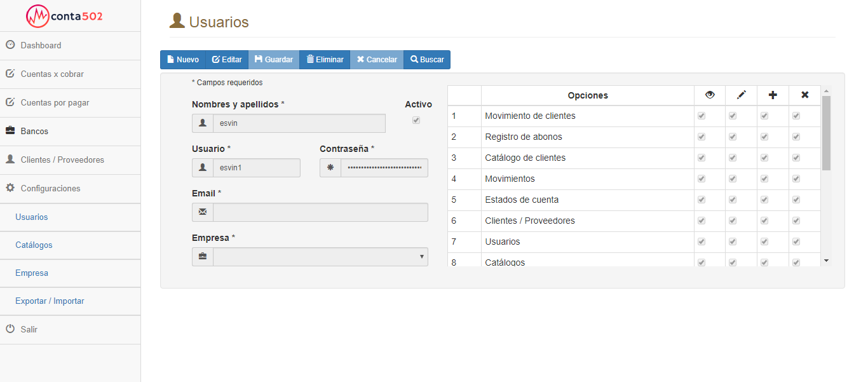Open the Empresa dropdown
Screen dimensions: 868x382
320,257
